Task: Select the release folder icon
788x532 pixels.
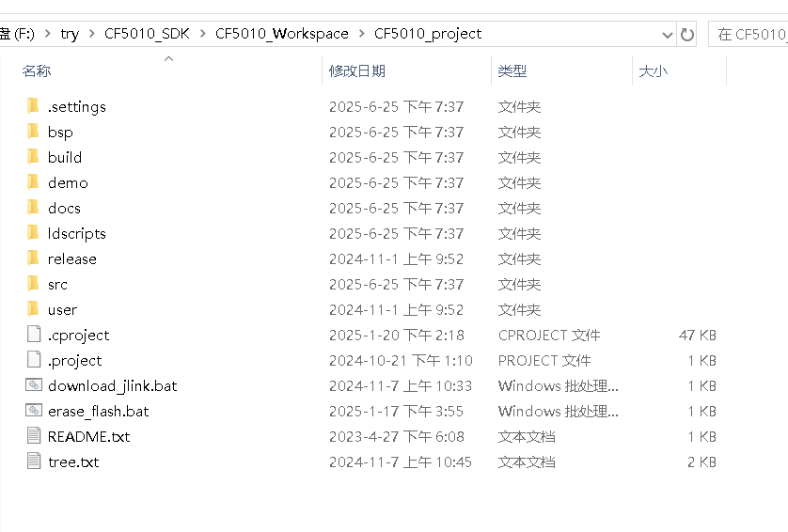Action: (33, 258)
